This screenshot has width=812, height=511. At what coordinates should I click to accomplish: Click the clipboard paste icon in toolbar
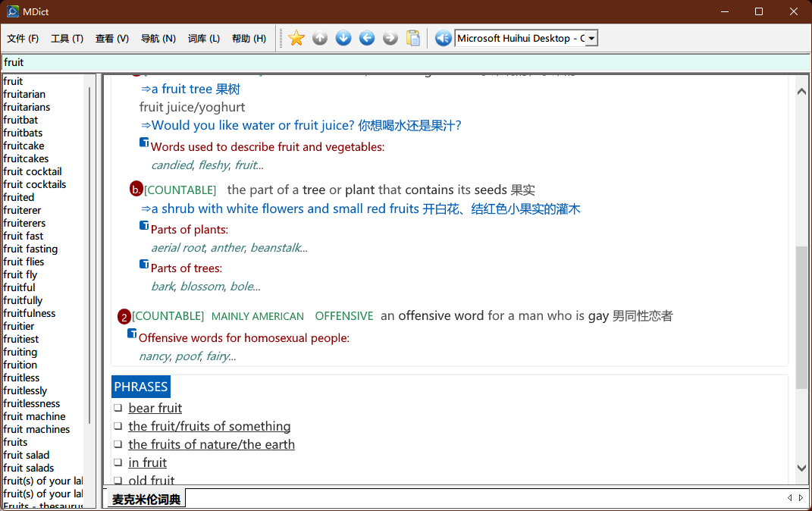413,38
